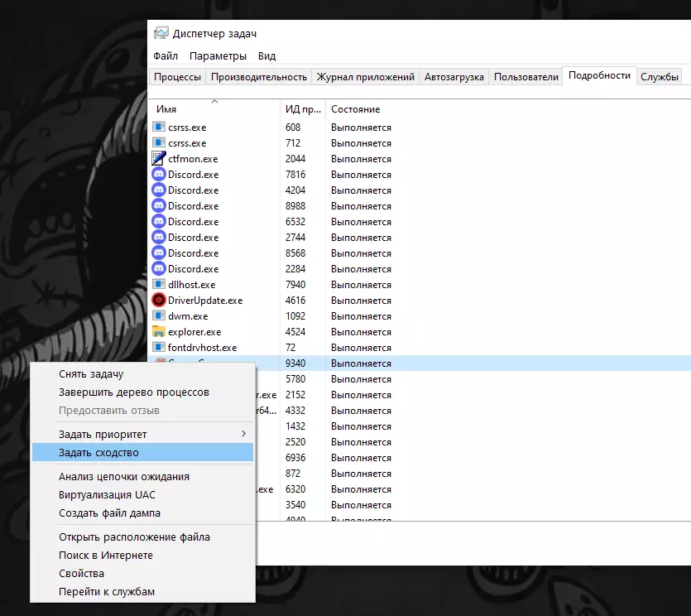The width and height of the screenshot is (691, 616).
Task: Sort by the Состояние column header
Action: pyautogui.click(x=355, y=109)
